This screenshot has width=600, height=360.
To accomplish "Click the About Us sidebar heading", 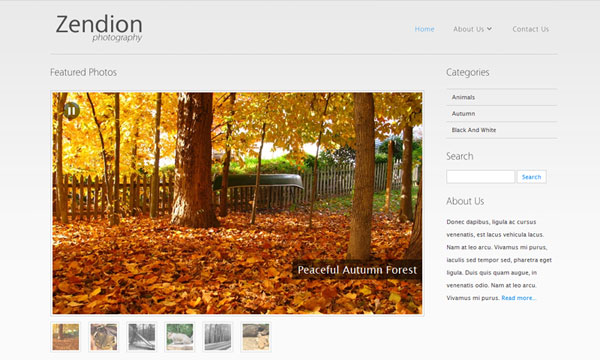I will point(465,201).
